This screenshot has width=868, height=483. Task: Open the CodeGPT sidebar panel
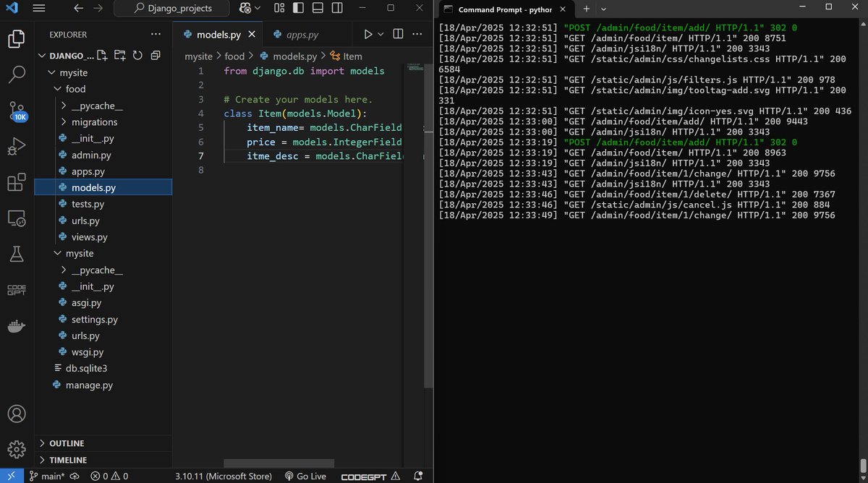16,290
